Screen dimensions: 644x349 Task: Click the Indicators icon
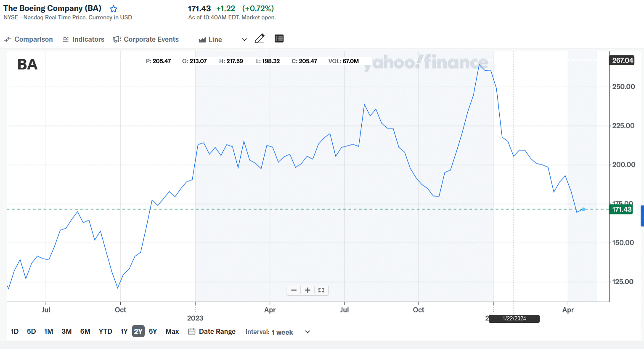click(66, 39)
